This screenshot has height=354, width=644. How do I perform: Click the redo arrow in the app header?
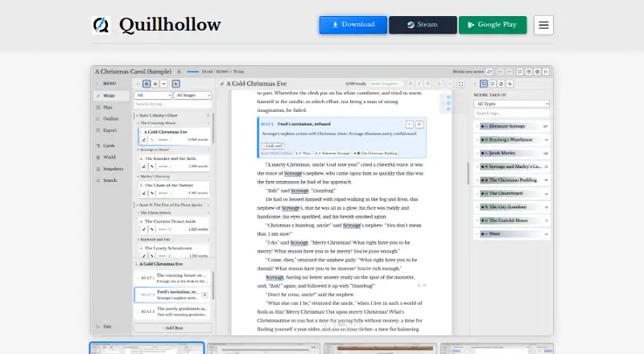[509, 72]
